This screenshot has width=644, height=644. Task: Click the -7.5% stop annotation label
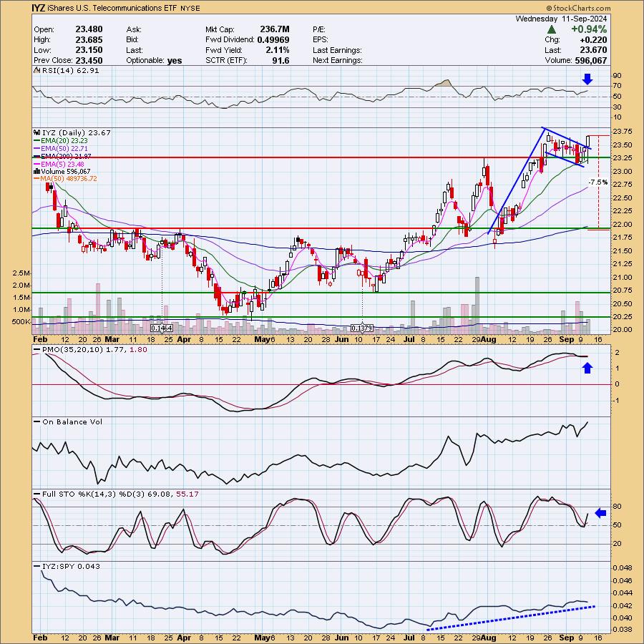[597, 182]
